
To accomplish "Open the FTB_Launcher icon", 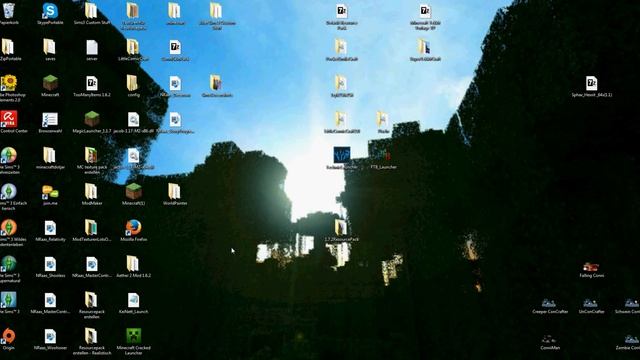I will coord(383,156).
